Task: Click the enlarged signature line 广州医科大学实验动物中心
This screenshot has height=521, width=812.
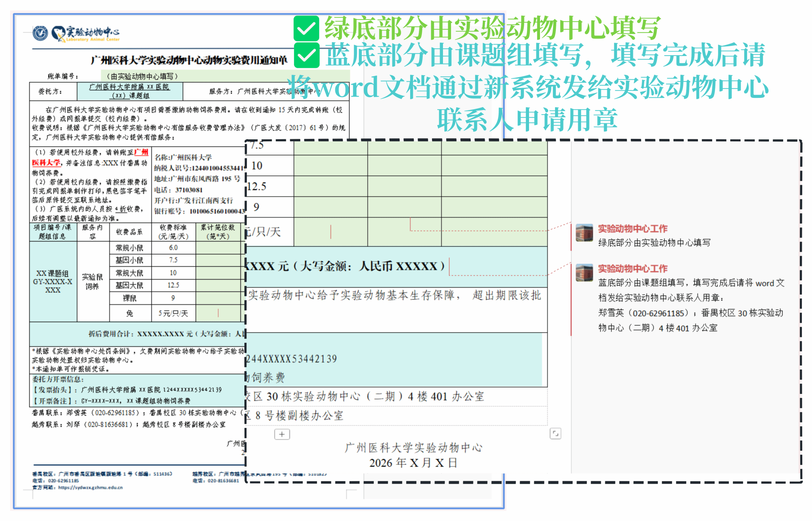Action: coord(414,448)
